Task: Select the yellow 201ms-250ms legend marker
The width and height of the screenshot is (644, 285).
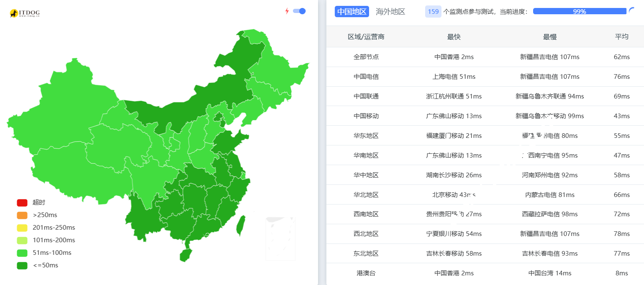Action: click(22, 228)
